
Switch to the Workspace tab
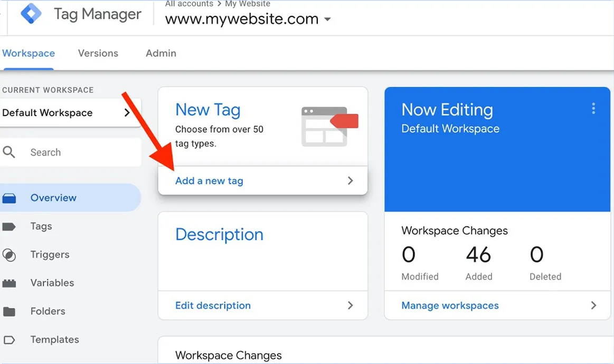pyautogui.click(x=29, y=53)
